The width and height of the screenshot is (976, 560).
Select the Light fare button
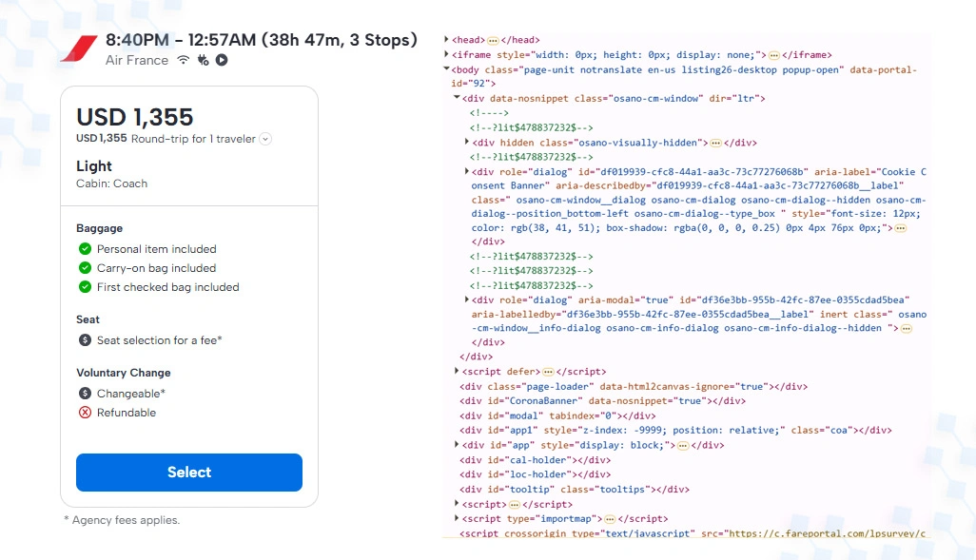(189, 473)
